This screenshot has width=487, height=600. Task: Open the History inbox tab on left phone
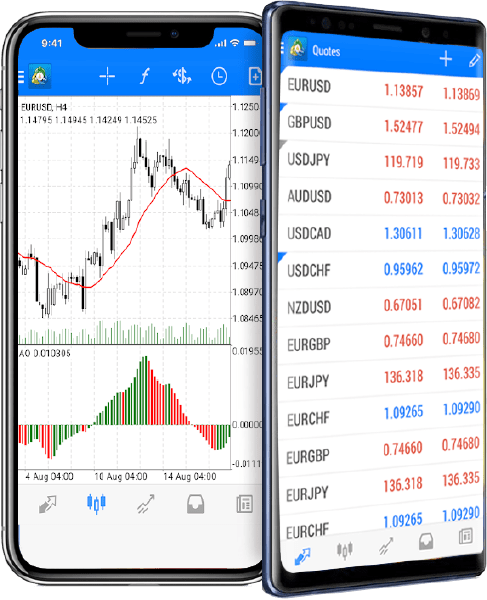click(x=195, y=504)
